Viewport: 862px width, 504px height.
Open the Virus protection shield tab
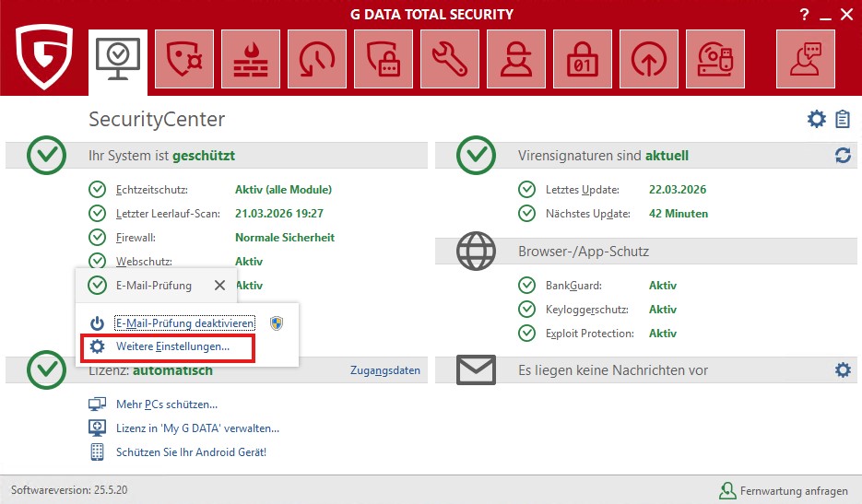tap(184, 59)
